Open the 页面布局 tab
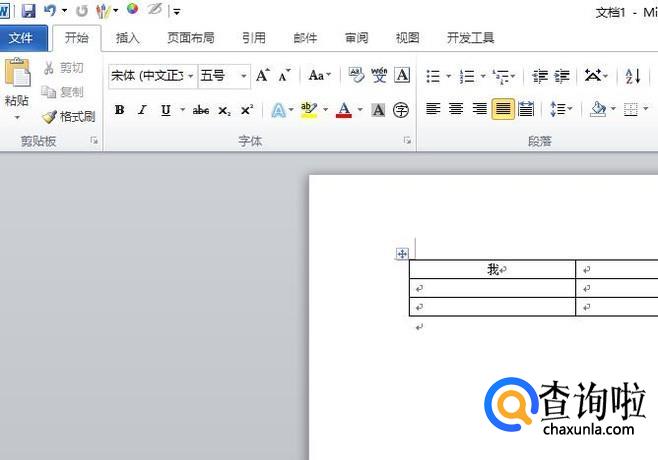 click(191, 38)
